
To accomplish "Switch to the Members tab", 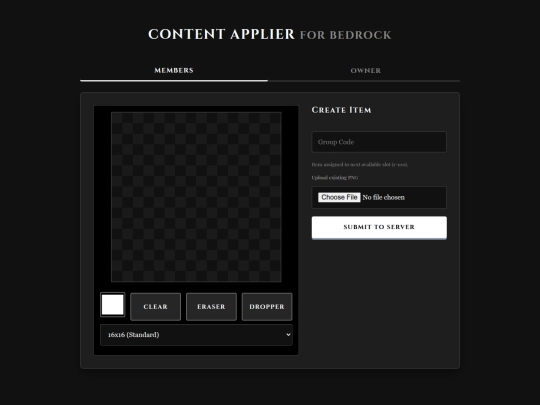I will [x=174, y=71].
